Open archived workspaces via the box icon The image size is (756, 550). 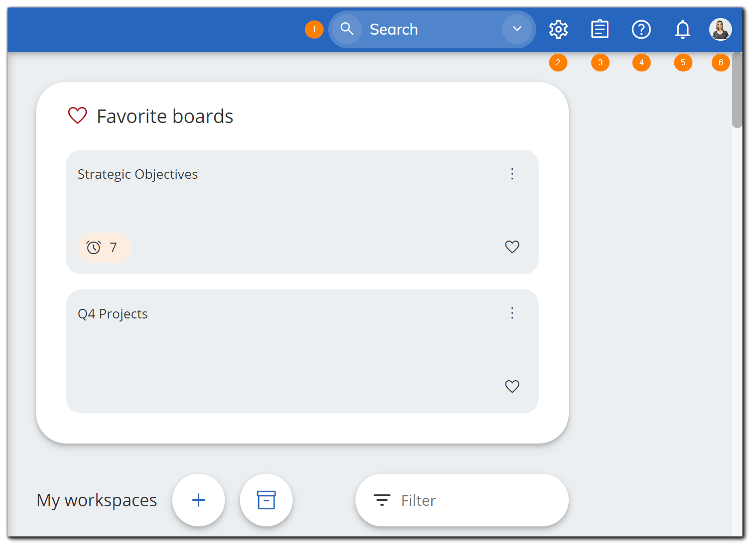266,500
